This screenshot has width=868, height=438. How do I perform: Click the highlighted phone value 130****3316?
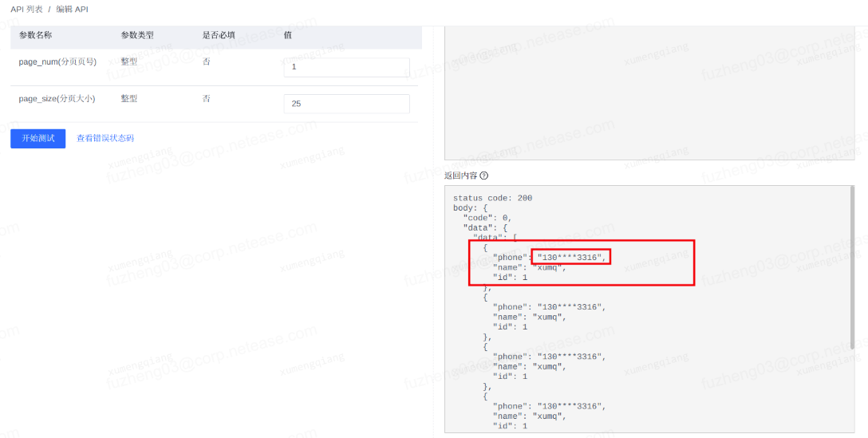tap(572, 257)
